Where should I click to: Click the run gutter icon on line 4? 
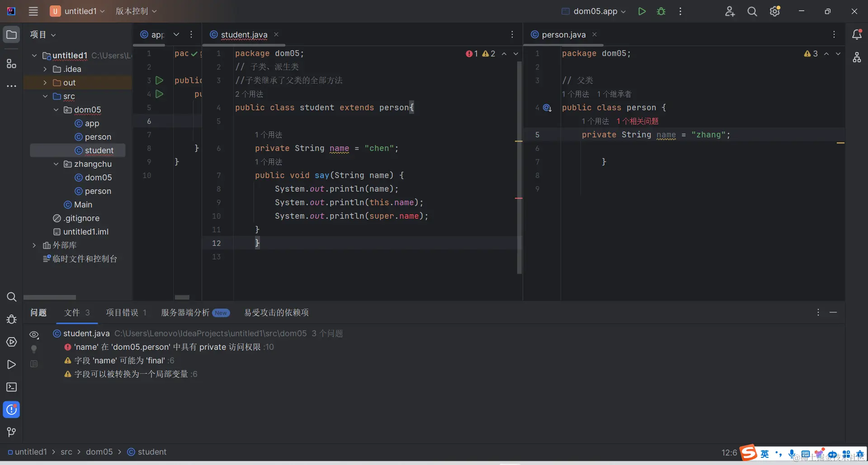159,94
